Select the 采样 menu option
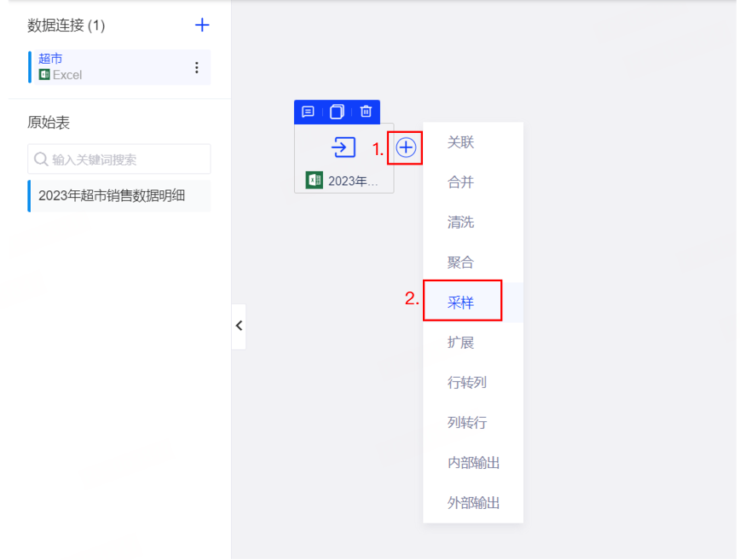Viewport: 740px width, 560px height. pos(461,302)
